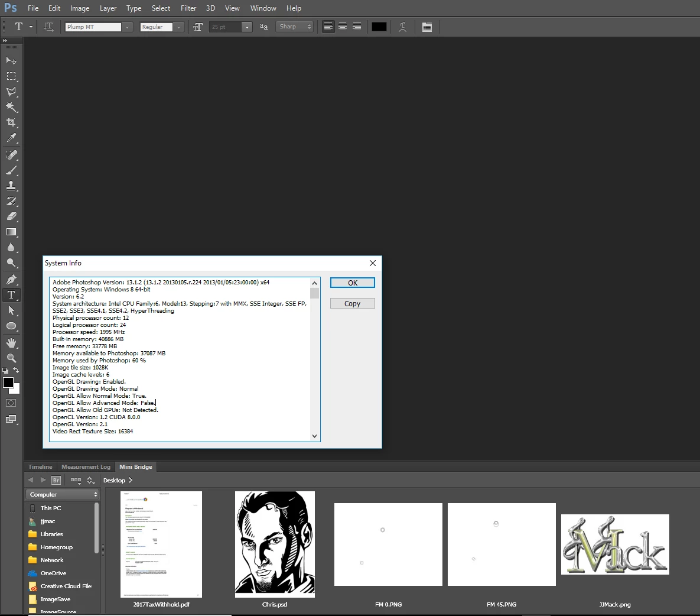The height and width of the screenshot is (616, 700).
Task: Right align text
Action: pos(357,27)
